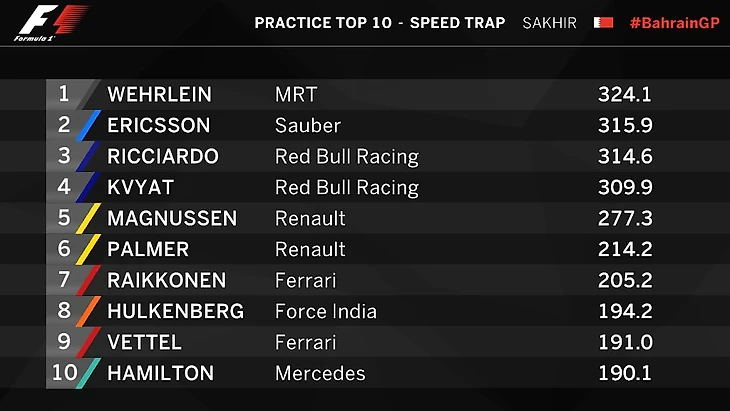Click Hamilton's teal Mercedes stripe
730x411 pixels.
(x=90, y=374)
